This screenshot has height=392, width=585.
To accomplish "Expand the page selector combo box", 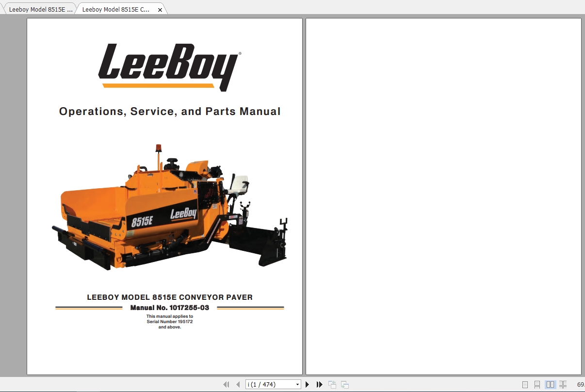I will pos(297,384).
